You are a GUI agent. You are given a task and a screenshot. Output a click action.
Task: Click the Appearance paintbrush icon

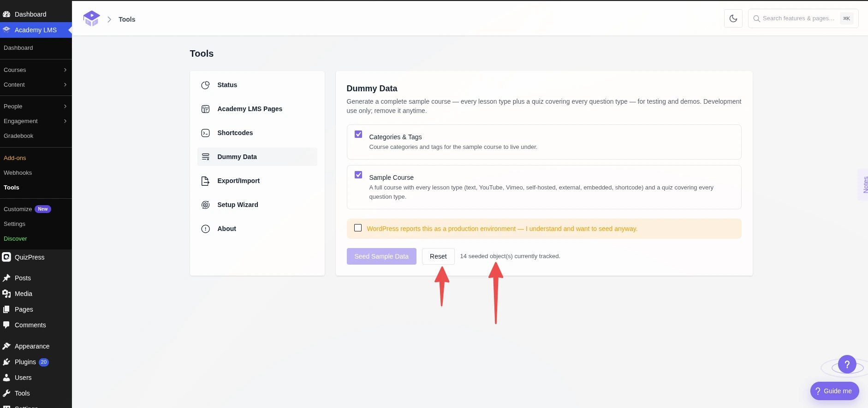6,346
